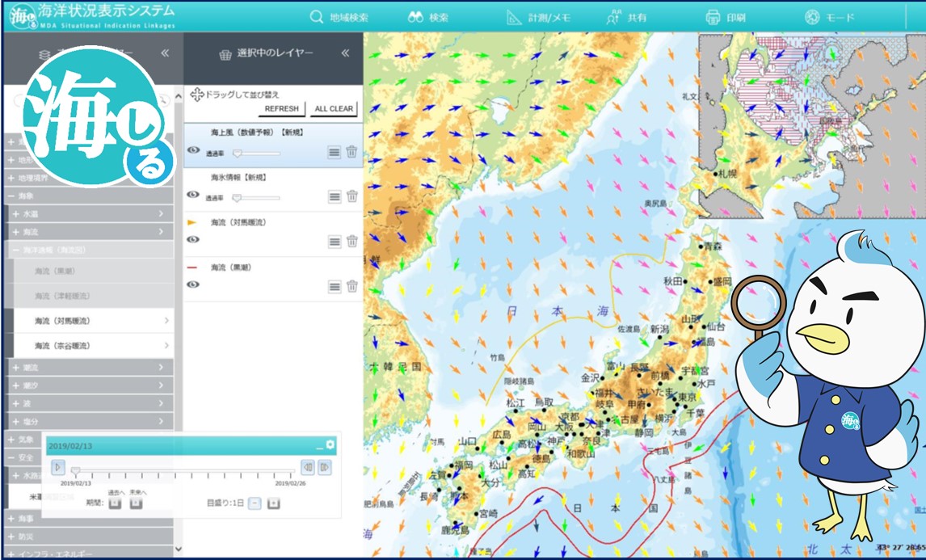
Task: Click the 2019/02/26 end-date label
Action: point(290,483)
